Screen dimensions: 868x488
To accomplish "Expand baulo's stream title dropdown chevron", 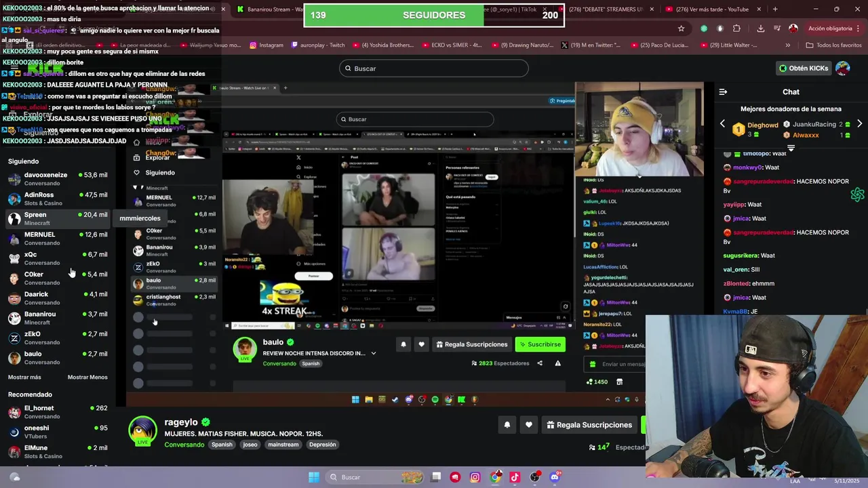I will point(373,353).
